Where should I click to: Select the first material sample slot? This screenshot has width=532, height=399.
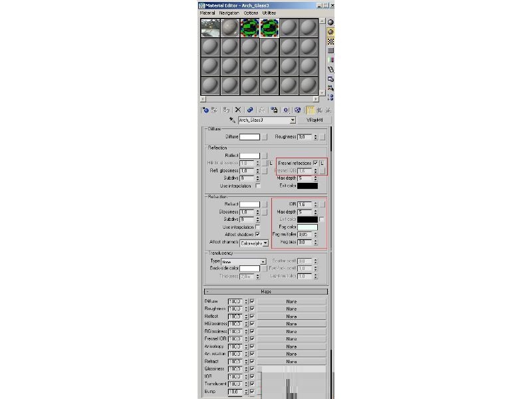click(210, 28)
